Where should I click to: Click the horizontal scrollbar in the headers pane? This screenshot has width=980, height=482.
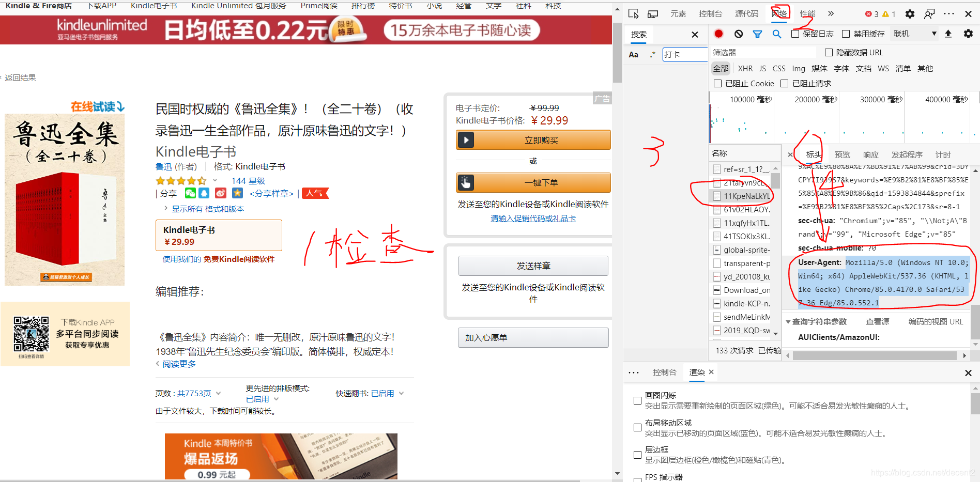(875, 355)
